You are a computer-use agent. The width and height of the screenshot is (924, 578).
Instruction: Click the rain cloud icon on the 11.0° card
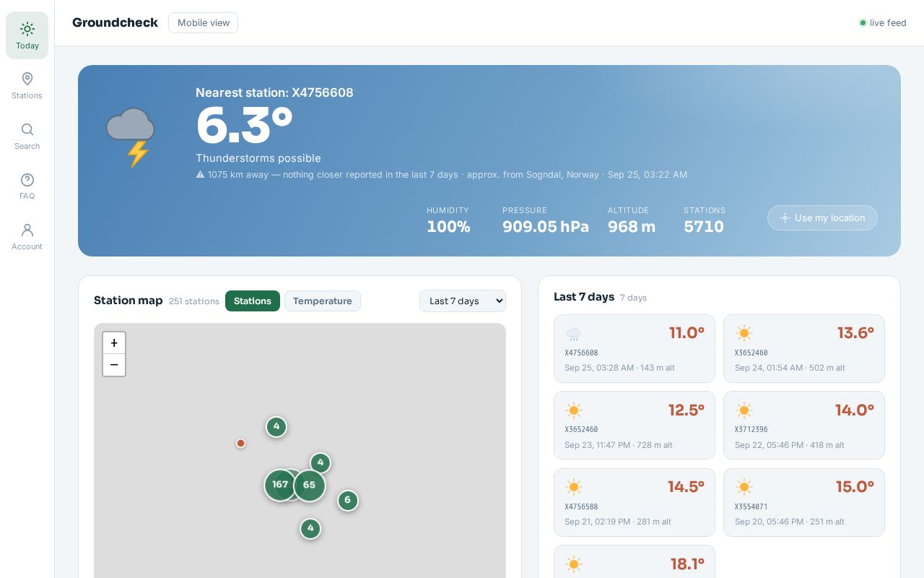pyautogui.click(x=574, y=334)
